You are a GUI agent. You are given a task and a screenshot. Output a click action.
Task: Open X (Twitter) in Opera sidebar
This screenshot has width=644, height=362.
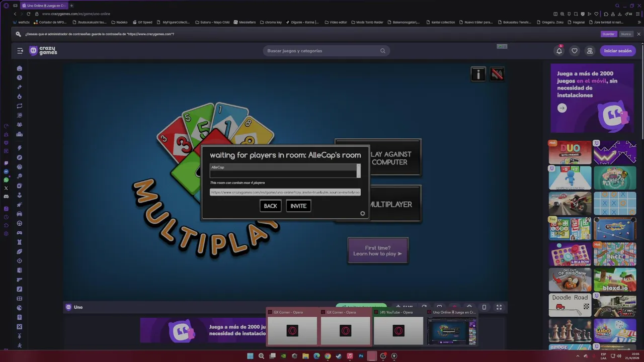point(6,188)
